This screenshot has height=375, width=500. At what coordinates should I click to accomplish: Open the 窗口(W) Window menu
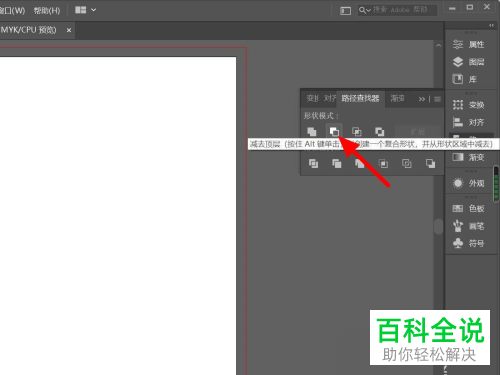click(x=12, y=11)
